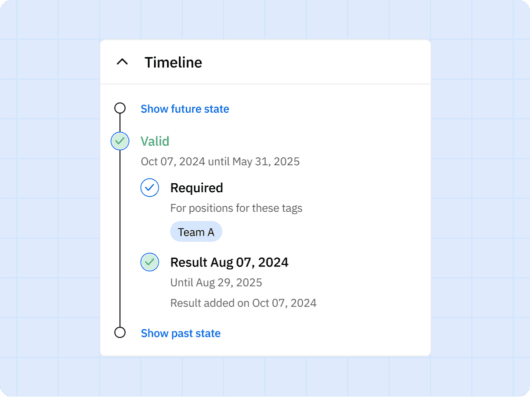The image size is (530, 397).
Task: Click the Timeline header title
Action: (173, 63)
